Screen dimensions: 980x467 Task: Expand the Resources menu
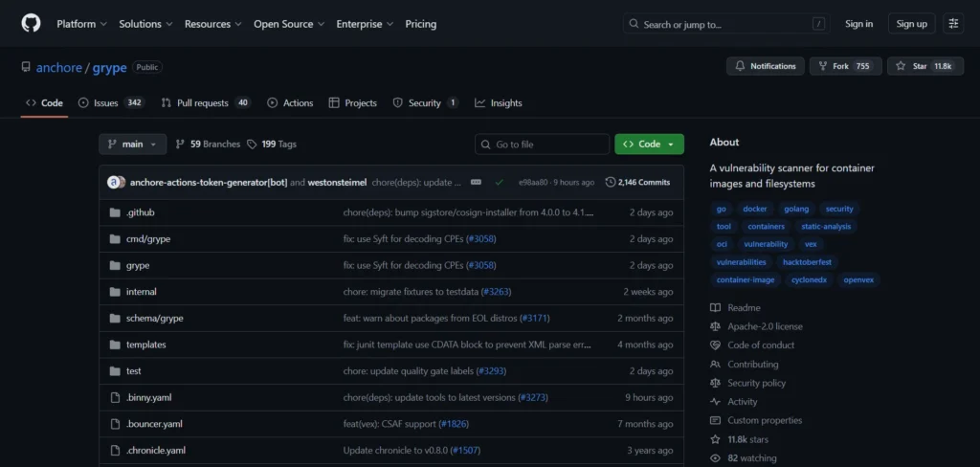(212, 24)
